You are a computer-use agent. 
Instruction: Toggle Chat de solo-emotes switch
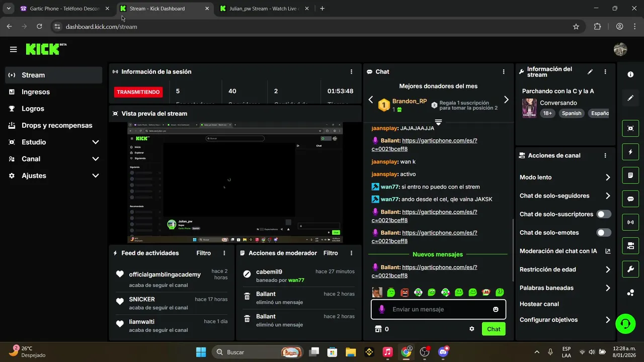point(604,233)
